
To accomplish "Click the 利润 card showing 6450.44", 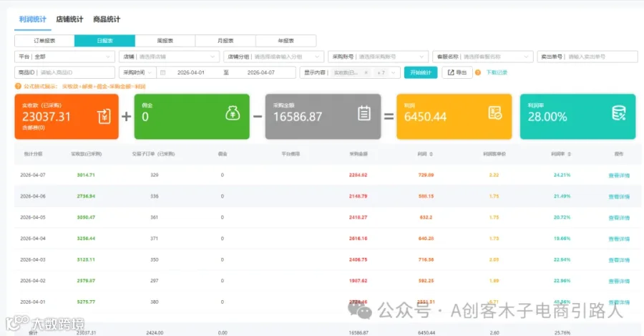I will (x=454, y=116).
